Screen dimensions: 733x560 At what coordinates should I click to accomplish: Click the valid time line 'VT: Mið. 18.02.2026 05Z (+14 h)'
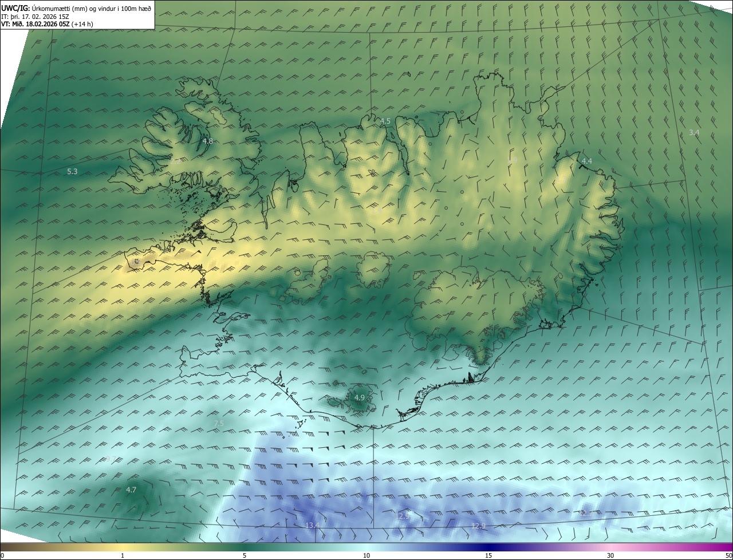click(47, 24)
